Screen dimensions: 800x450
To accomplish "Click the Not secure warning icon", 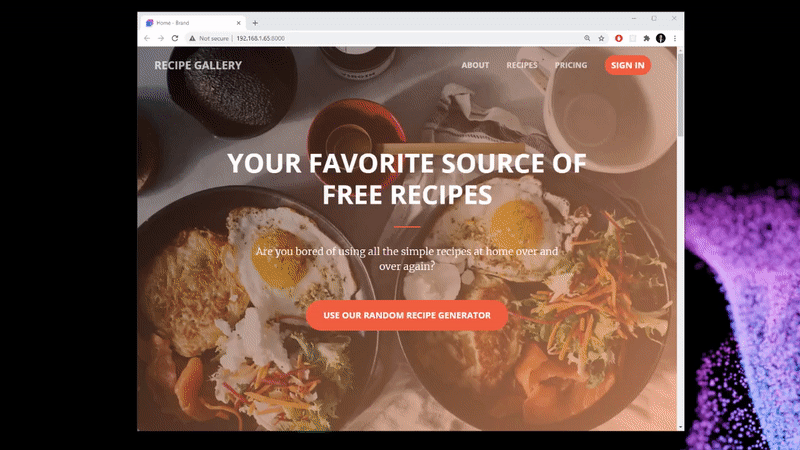I will coord(192,38).
